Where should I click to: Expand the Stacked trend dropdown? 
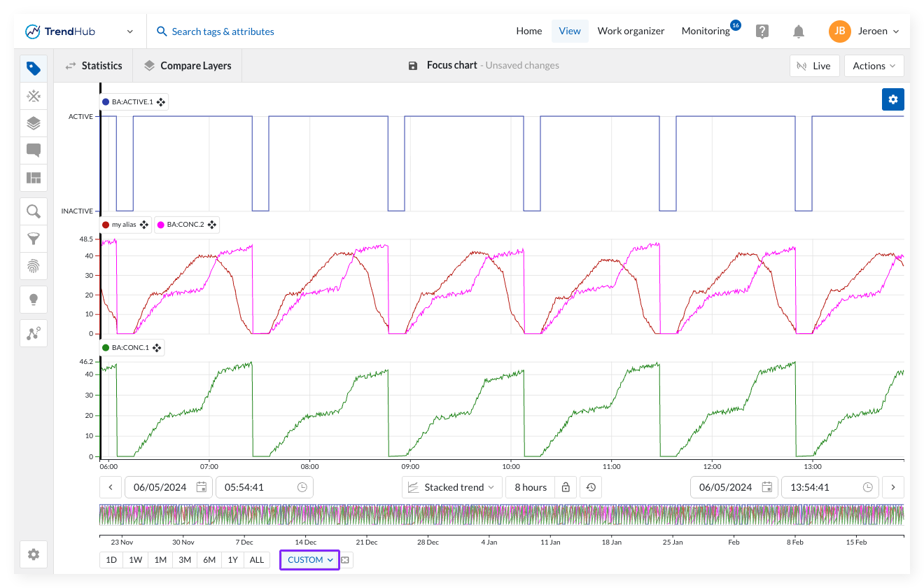[x=452, y=487]
